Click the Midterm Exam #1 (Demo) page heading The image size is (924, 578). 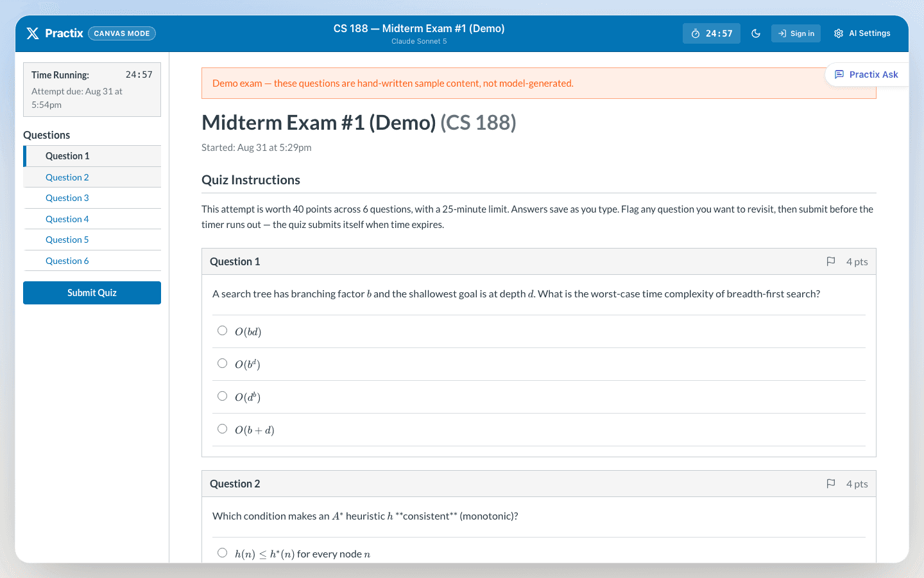point(359,122)
